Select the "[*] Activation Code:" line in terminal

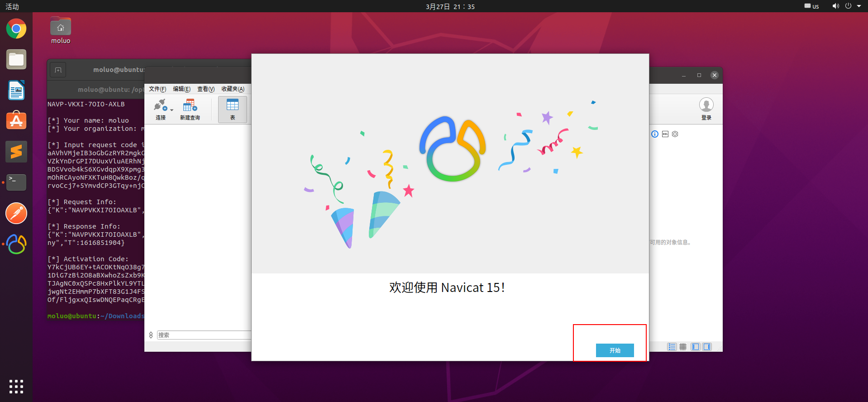88,259
